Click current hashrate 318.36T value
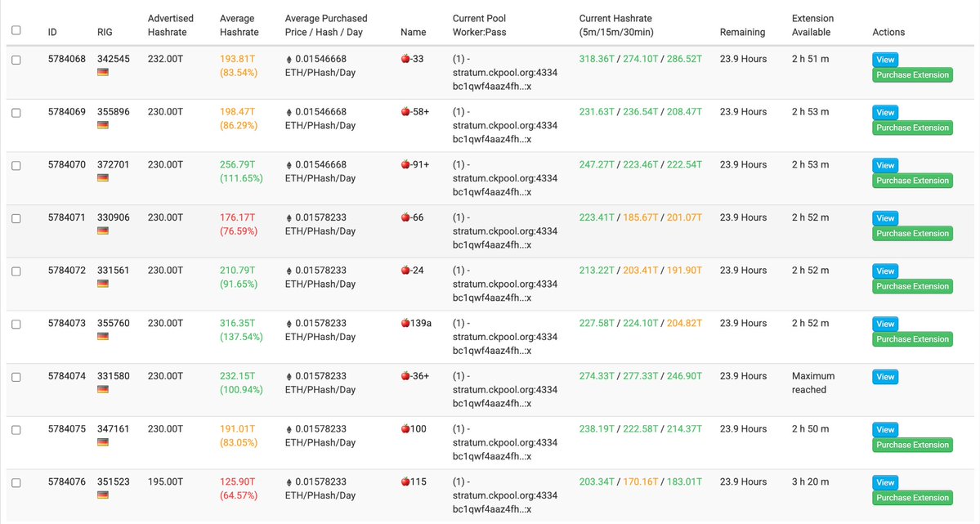This screenshot has width=980, height=524. 596,59
